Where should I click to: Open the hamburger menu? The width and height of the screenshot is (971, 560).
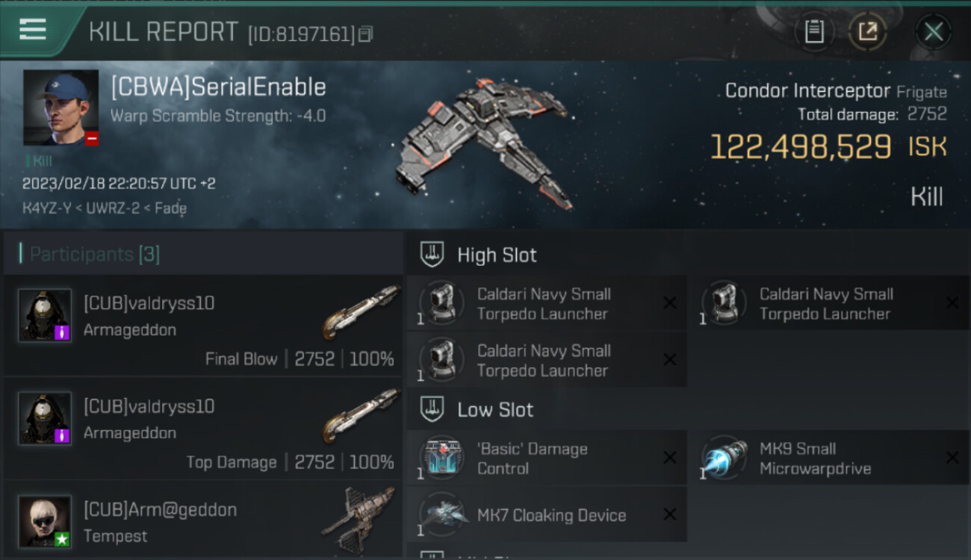[x=34, y=30]
